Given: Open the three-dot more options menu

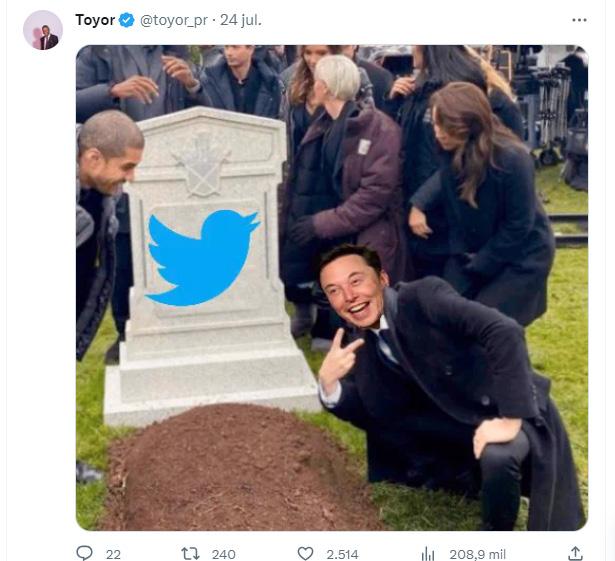Looking at the screenshot, I should (x=579, y=20).
